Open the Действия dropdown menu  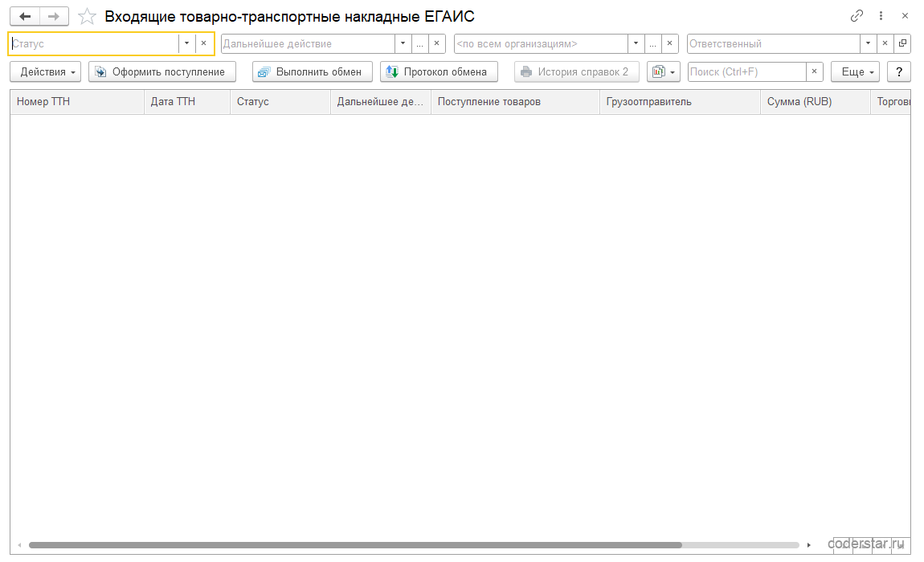tap(45, 72)
